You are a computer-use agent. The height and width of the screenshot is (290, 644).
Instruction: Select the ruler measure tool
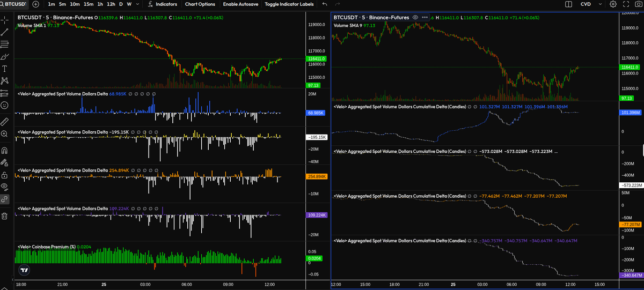click(x=5, y=121)
